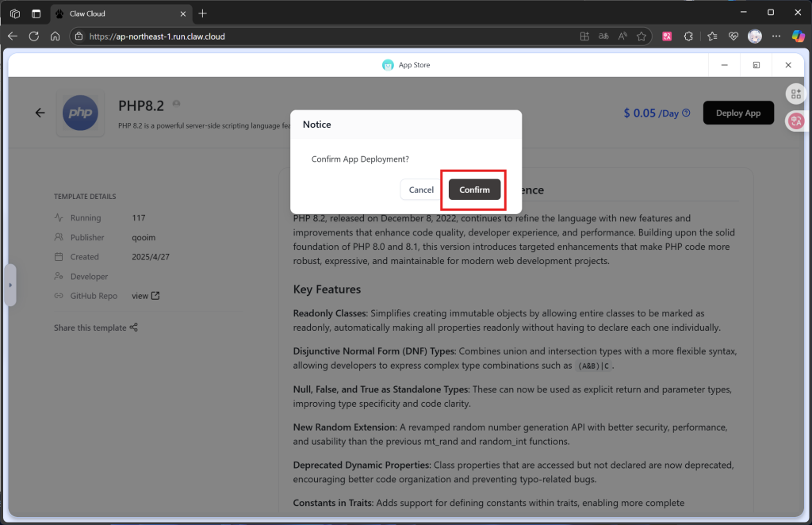Click the $ 0.05 /Day price text
Viewport: 812px width, 525px height.
point(651,113)
